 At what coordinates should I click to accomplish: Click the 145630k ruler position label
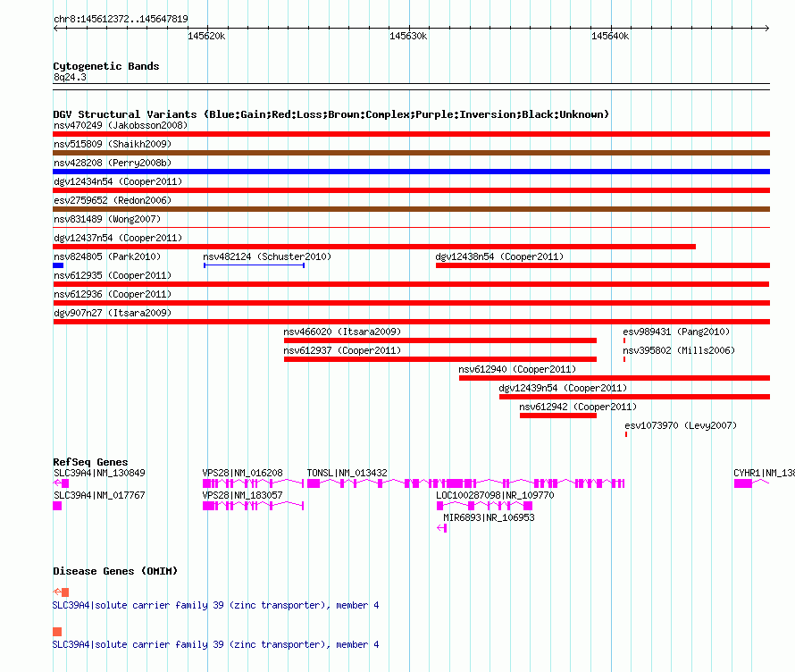[408, 36]
